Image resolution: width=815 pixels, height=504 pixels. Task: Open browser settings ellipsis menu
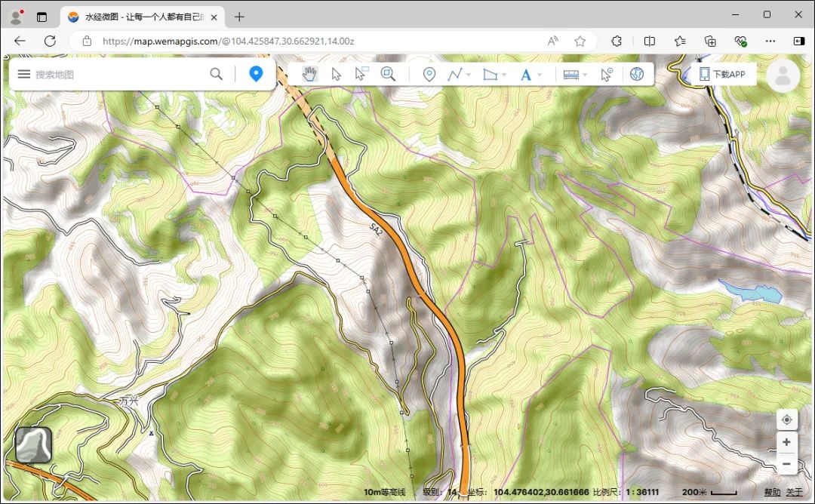point(770,41)
